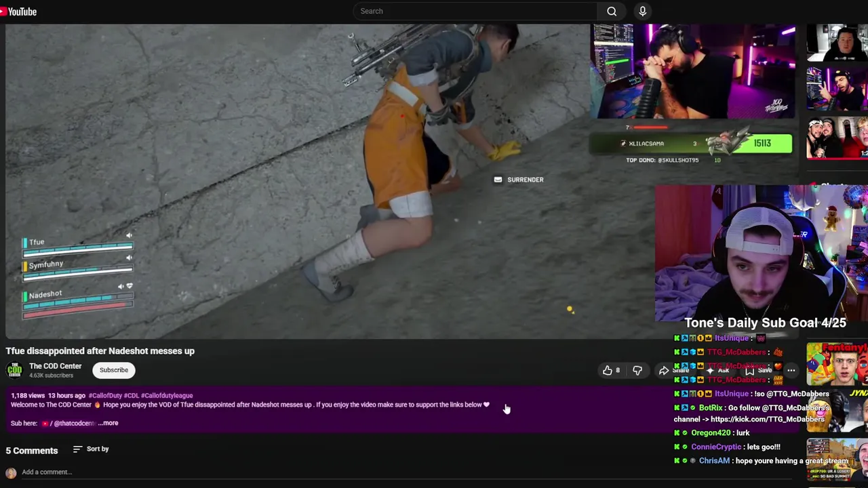Start voice search with the microphone

pyautogui.click(x=642, y=11)
